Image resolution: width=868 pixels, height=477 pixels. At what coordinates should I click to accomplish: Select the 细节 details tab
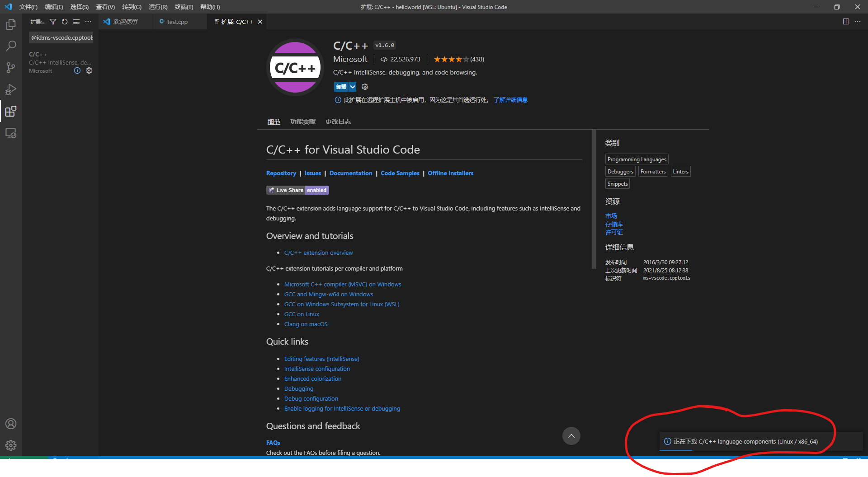click(x=274, y=122)
